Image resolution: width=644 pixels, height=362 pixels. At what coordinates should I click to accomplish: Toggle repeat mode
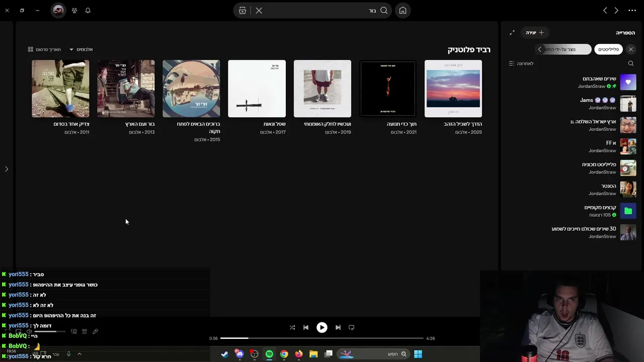point(352,327)
